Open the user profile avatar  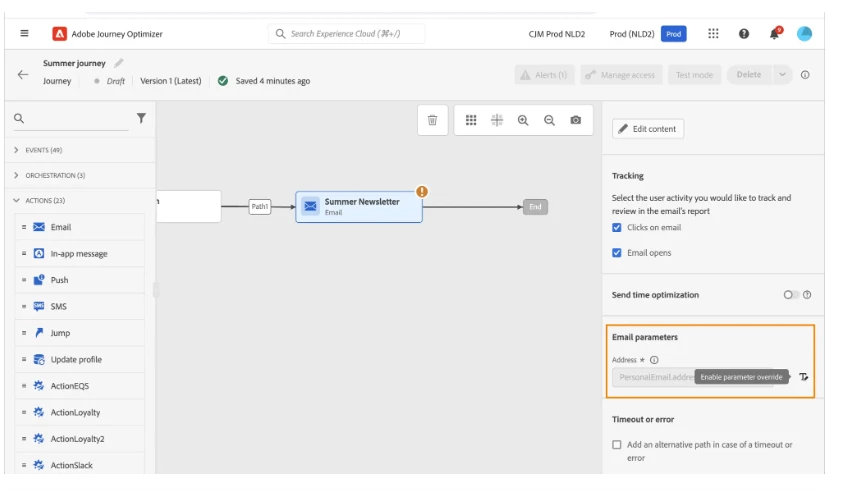pyautogui.click(x=804, y=34)
